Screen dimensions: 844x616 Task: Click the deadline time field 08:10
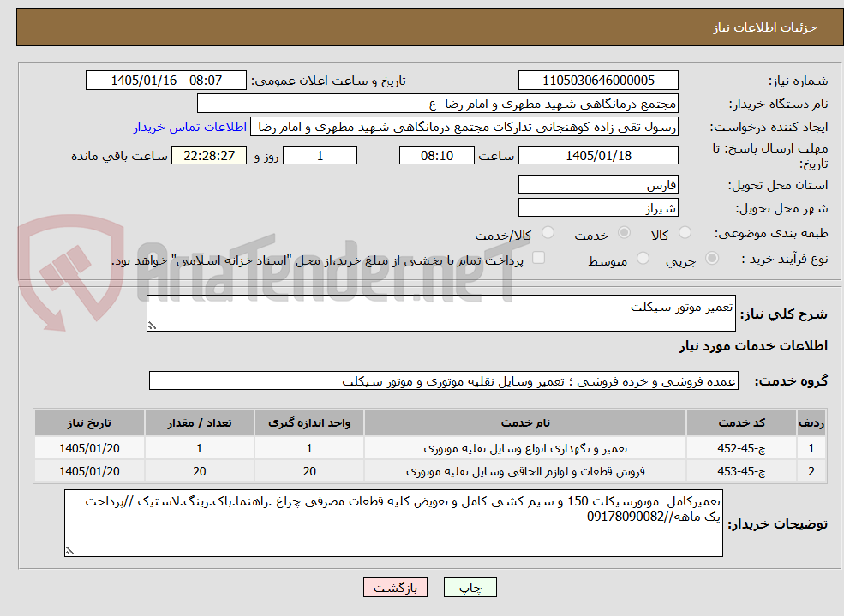coord(436,155)
